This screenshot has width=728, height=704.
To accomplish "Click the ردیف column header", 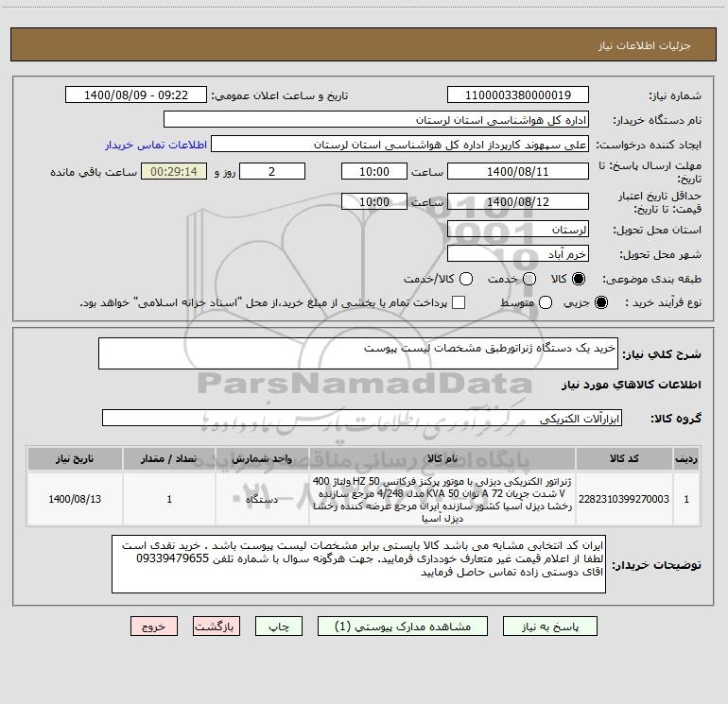I will (x=686, y=458).
